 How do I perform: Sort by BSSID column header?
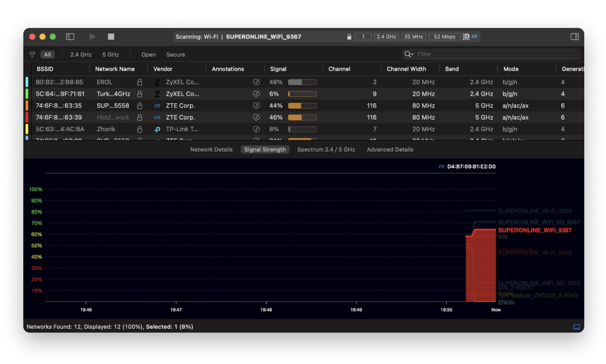point(45,69)
